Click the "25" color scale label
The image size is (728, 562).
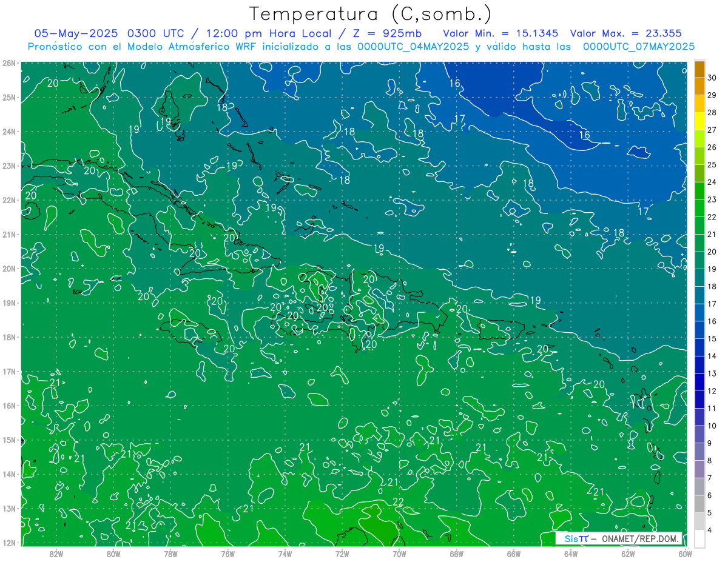(712, 164)
